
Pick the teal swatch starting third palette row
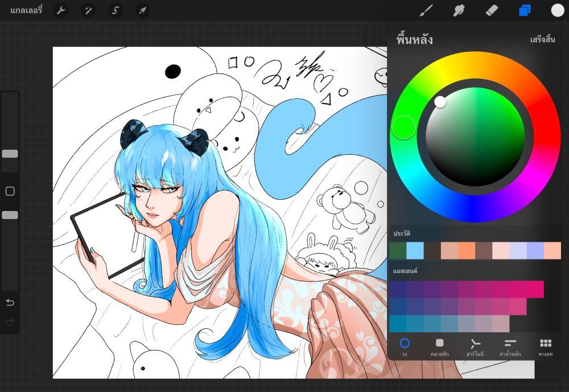click(x=398, y=324)
